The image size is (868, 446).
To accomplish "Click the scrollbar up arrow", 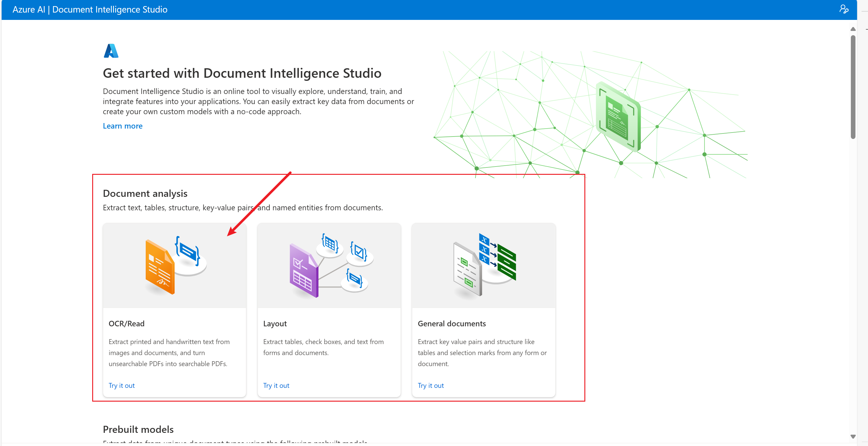I will pos(853,29).
